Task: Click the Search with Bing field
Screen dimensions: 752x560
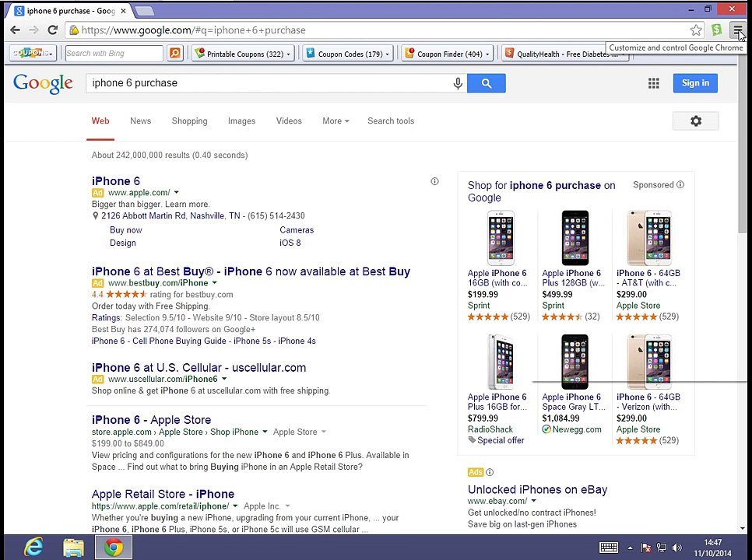Action: click(x=114, y=53)
